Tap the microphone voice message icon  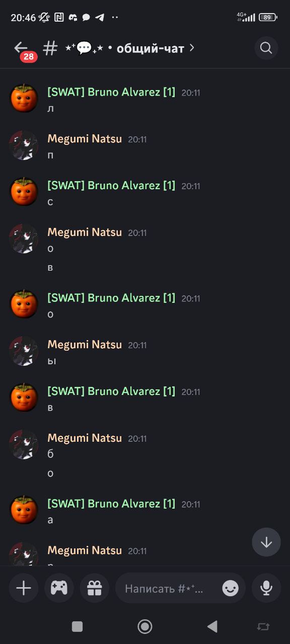coord(266,588)
